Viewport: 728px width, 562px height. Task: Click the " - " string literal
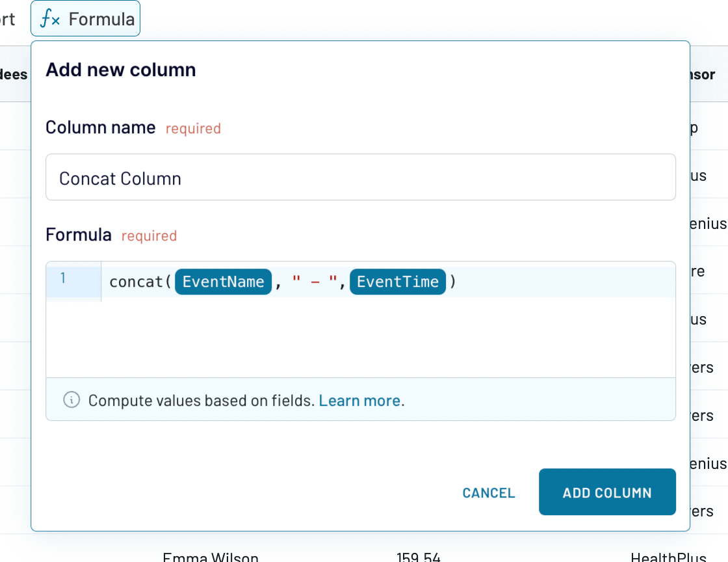315,282
